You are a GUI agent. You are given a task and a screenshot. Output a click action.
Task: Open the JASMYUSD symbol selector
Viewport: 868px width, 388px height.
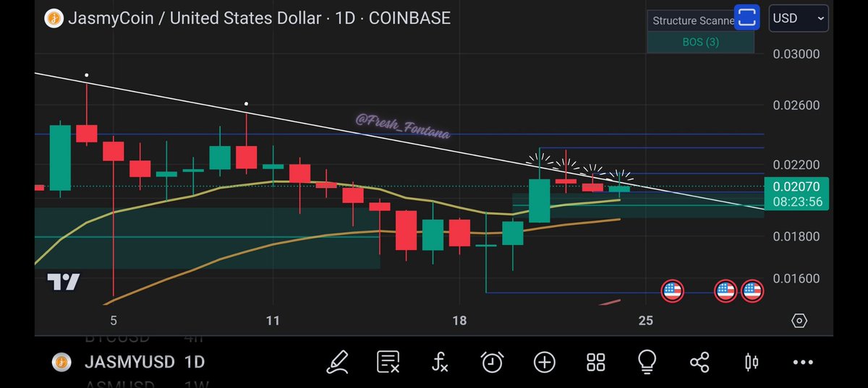(129, 362)
